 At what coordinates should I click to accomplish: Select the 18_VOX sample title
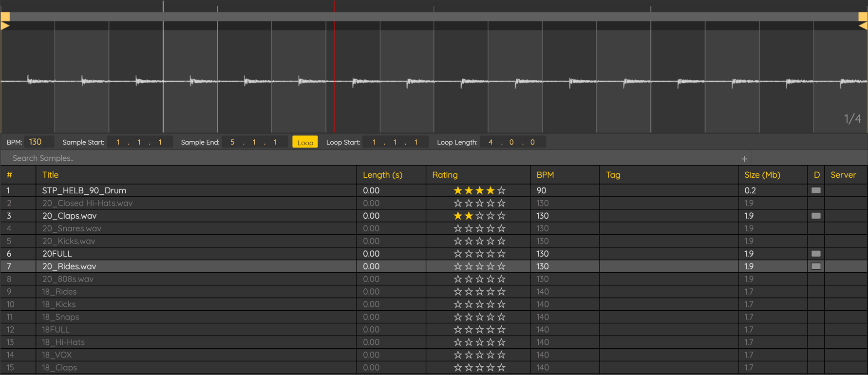57,355
